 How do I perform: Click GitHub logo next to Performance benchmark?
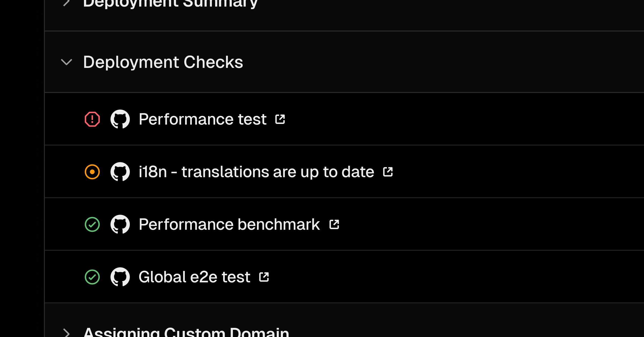tap(120, 224)
